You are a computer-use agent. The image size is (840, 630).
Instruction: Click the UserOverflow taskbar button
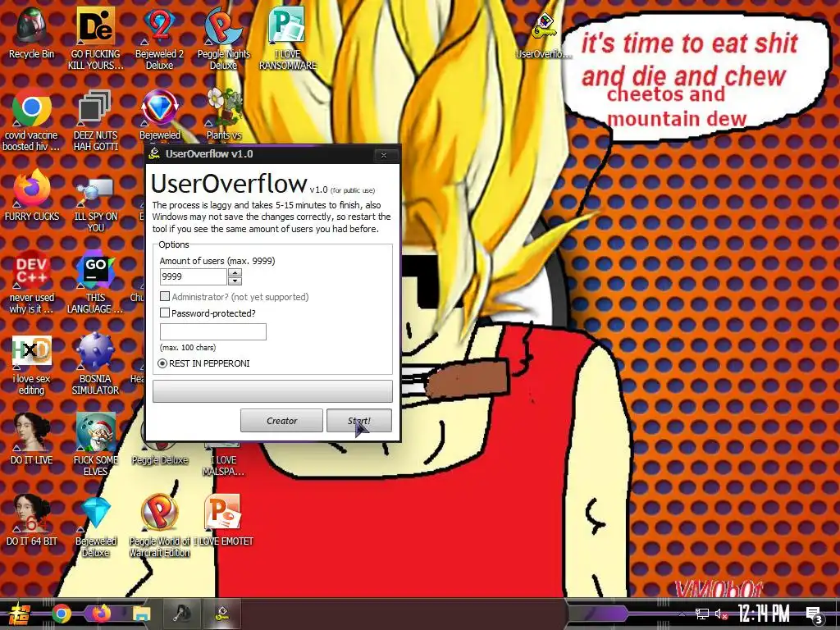(x=222, y=614)
